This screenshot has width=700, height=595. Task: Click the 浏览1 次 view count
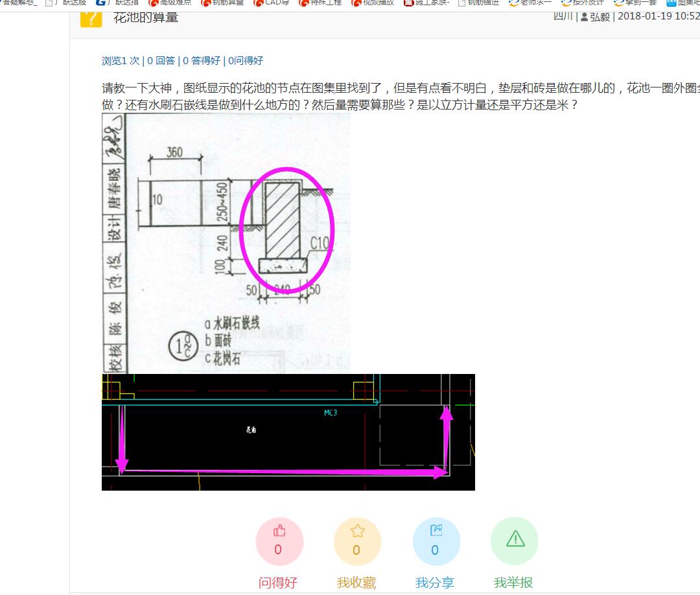coord(121,61)
